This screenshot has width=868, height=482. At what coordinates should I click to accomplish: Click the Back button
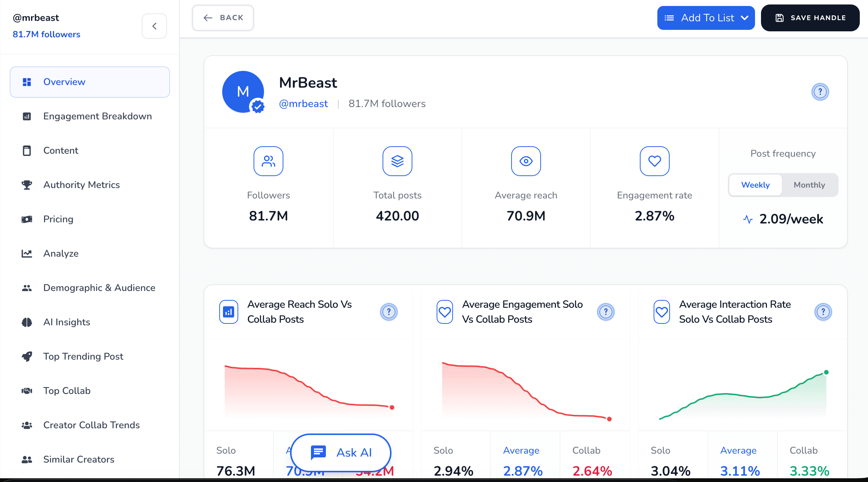pos(223,18)
